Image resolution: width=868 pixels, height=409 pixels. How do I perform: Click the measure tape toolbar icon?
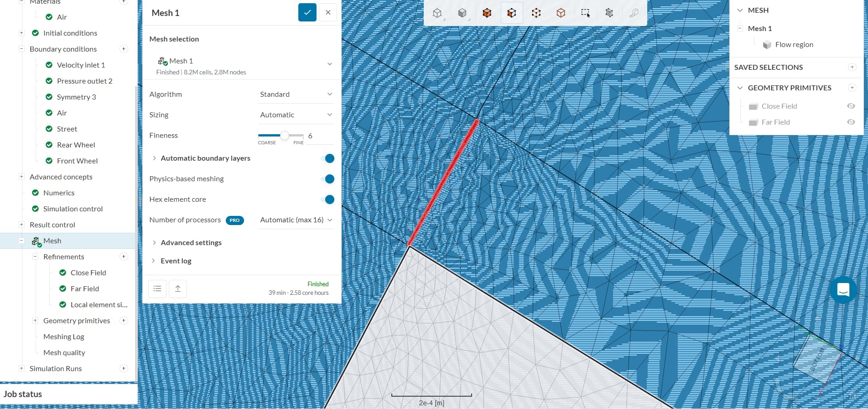click(x=634, y=13)
